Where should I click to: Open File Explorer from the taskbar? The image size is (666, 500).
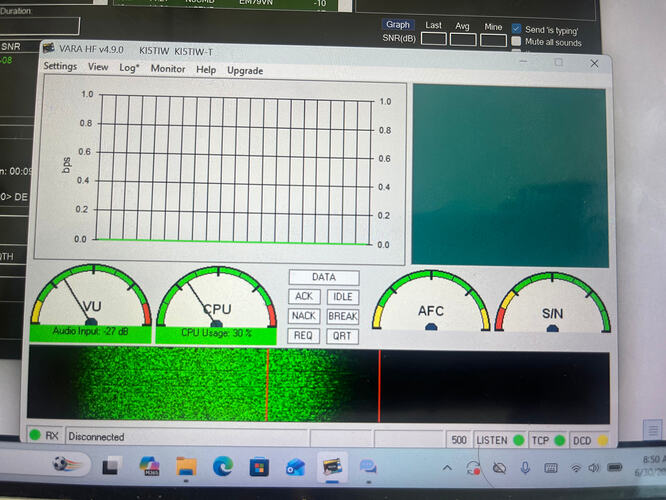(x=186, y=466)
